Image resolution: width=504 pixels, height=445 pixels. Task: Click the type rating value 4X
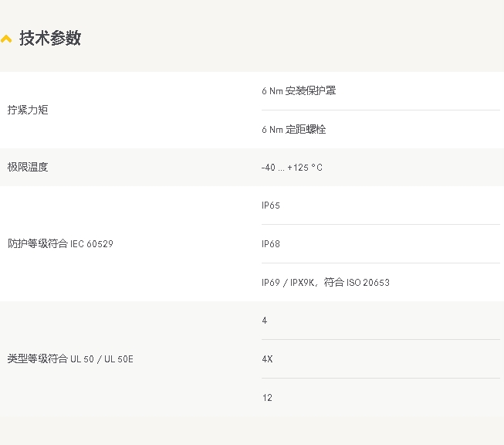point(267,359)
